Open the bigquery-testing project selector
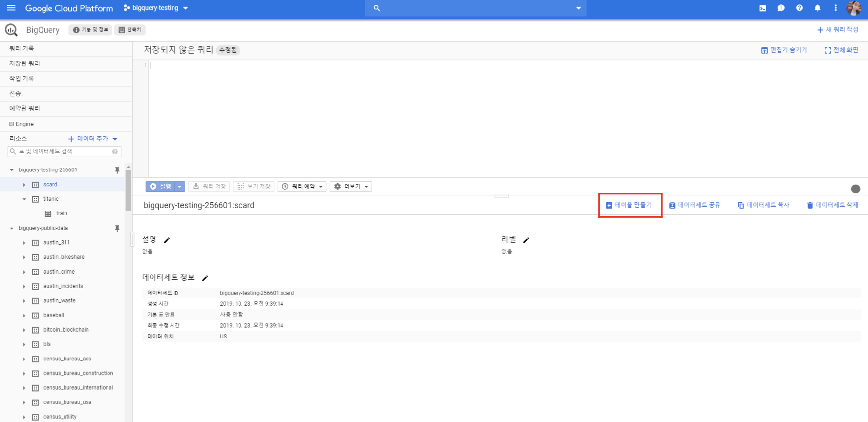 pyautogui.click(x=156, y=8)
